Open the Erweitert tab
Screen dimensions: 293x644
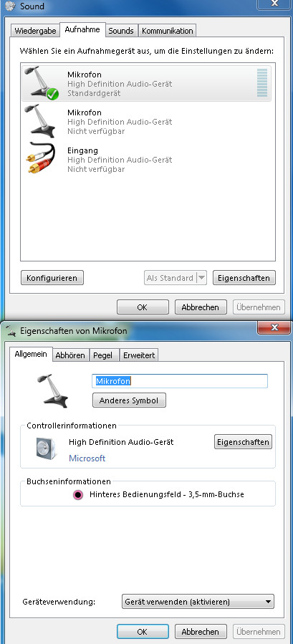tap(139, 355)
